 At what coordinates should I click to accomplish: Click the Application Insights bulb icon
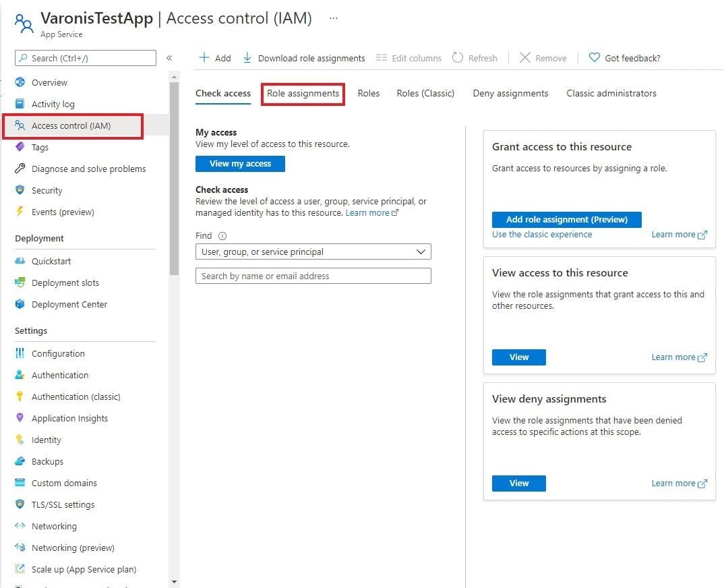[20, 418]
